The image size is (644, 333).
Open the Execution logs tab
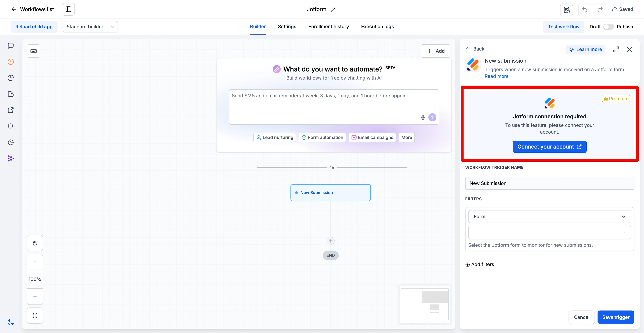(377, 27)
